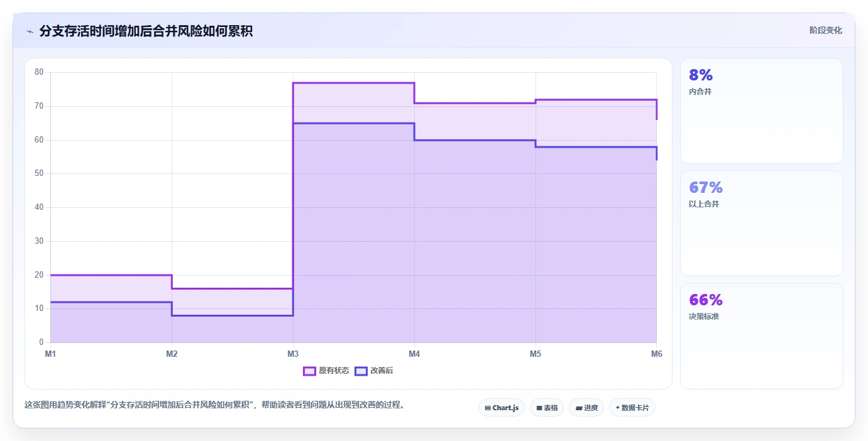The image size is (868, 441).
Task: Click the M2 axis label
Action: [x=172, y=354]
